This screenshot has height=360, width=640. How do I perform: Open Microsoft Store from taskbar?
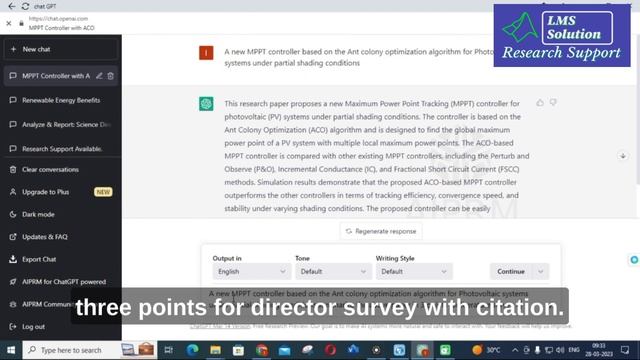pyautogui.click(x=238, y=350)
